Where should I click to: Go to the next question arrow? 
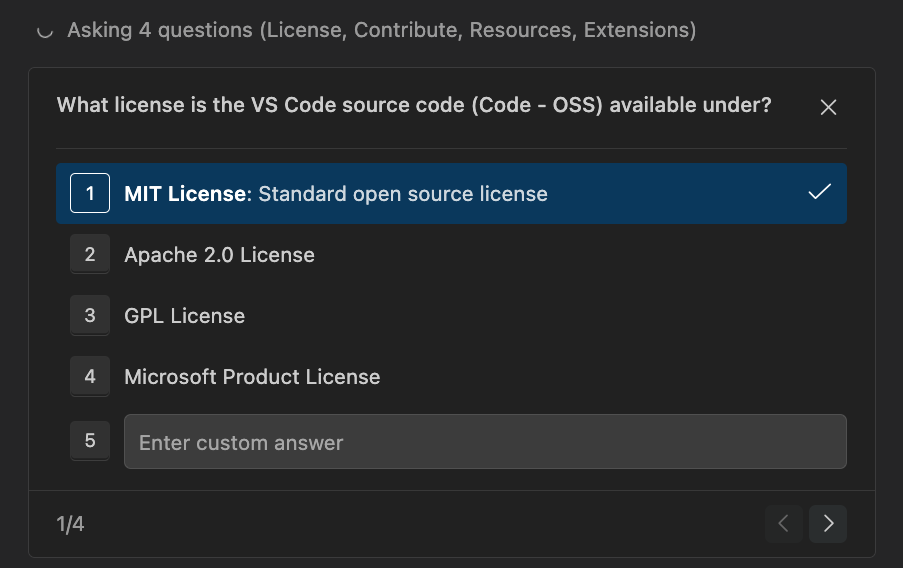click(x=828, y=523)
